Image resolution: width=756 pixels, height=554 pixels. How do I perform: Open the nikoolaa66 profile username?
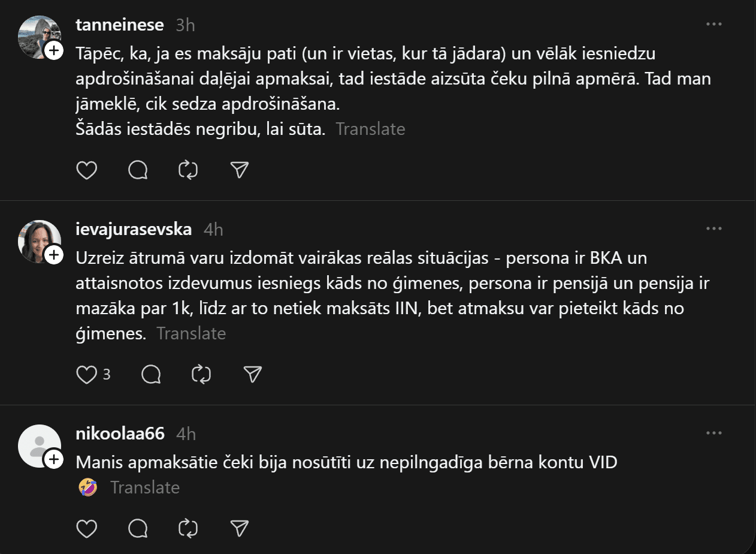(x=120, y=433)
